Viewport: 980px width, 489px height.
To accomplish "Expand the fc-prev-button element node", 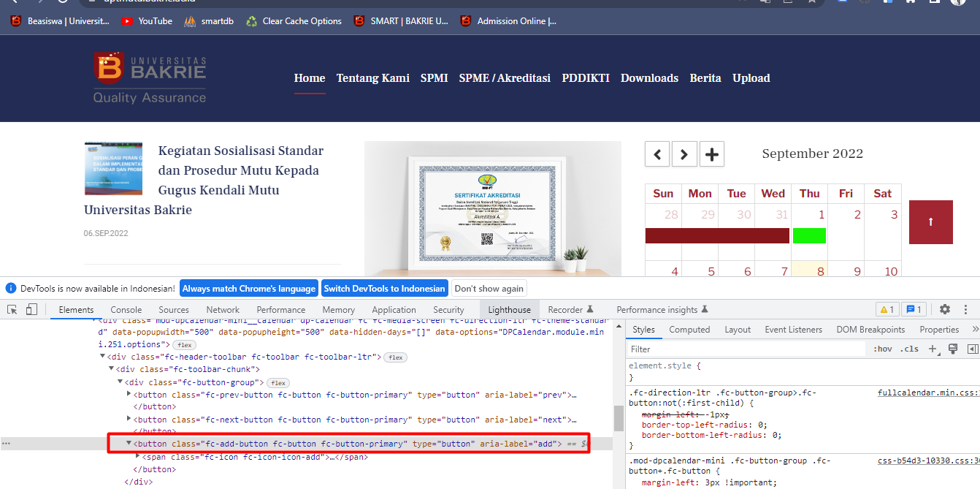I will [129, 395].
